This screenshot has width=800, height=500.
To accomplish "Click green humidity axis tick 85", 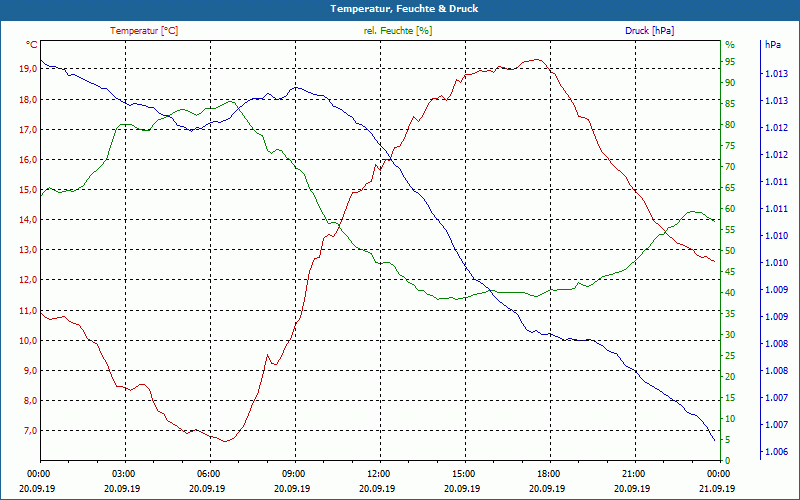I will (x=730, y=104).
